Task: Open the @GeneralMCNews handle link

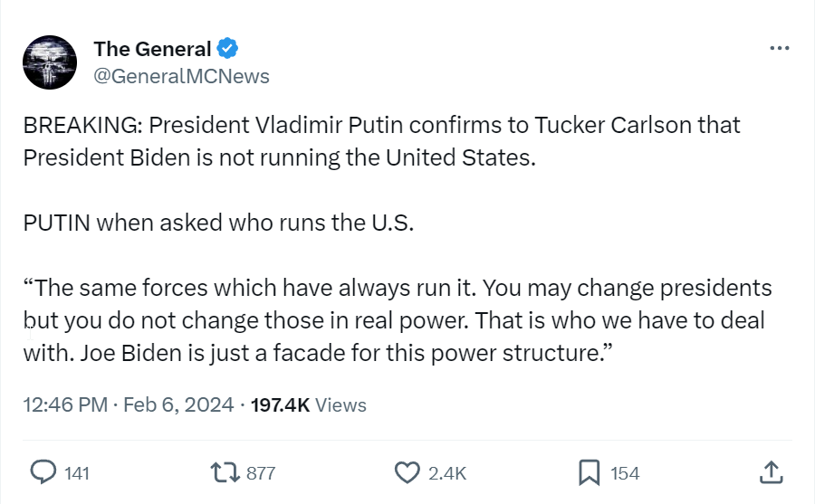Action: click(x=181, y=76)
